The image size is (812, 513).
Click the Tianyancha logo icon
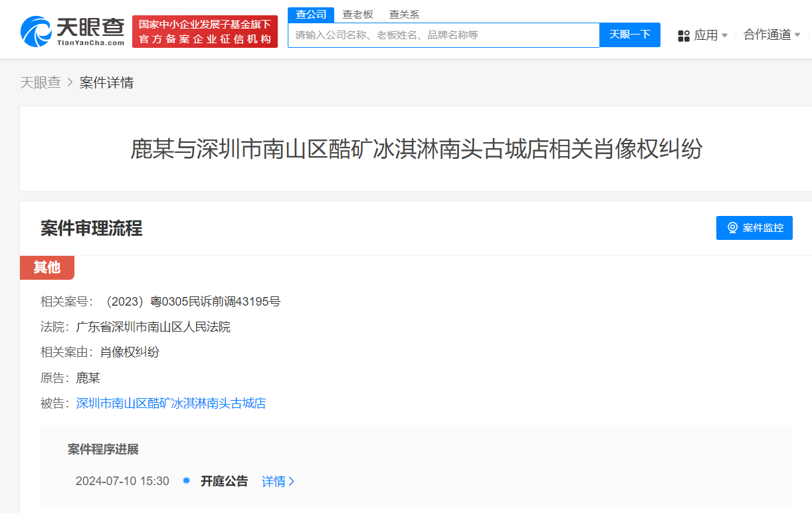(38, 29)
